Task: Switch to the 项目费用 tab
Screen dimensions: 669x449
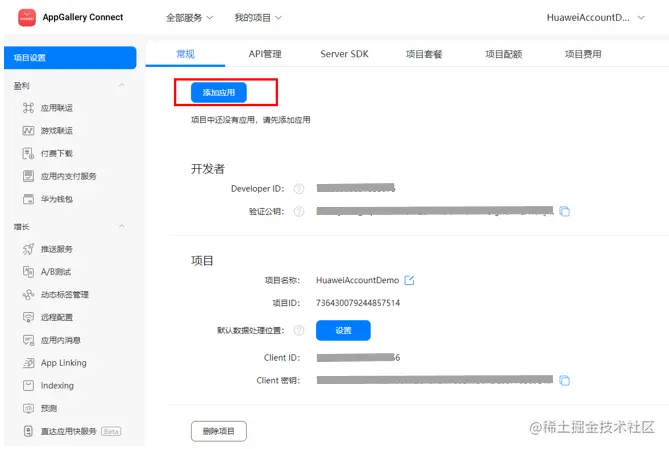Action: pyautogui.click(x=583, y=54)
